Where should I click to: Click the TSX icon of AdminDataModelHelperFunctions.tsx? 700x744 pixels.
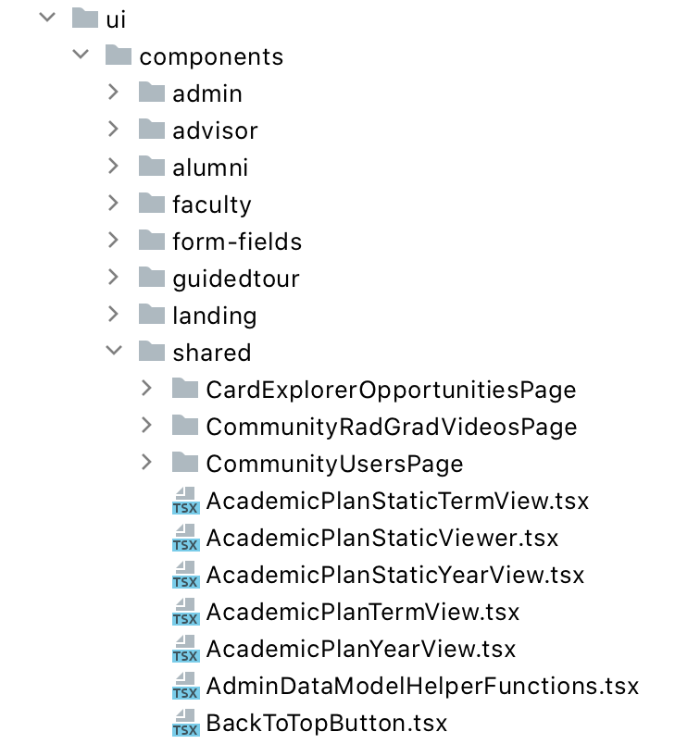186,686
